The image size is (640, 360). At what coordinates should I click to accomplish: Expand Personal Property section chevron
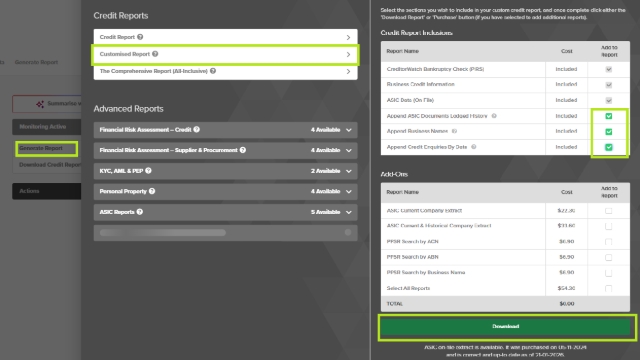[349, 191]
